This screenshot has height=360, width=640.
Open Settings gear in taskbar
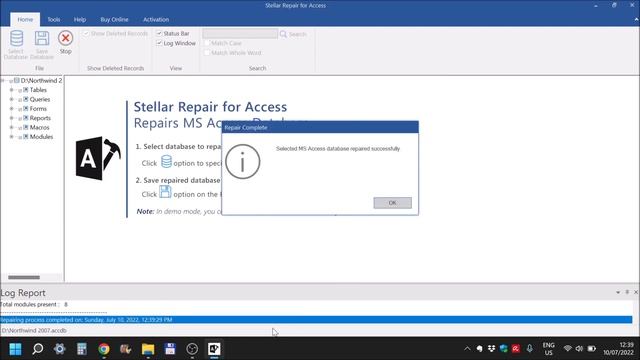[x=60, y=349]
